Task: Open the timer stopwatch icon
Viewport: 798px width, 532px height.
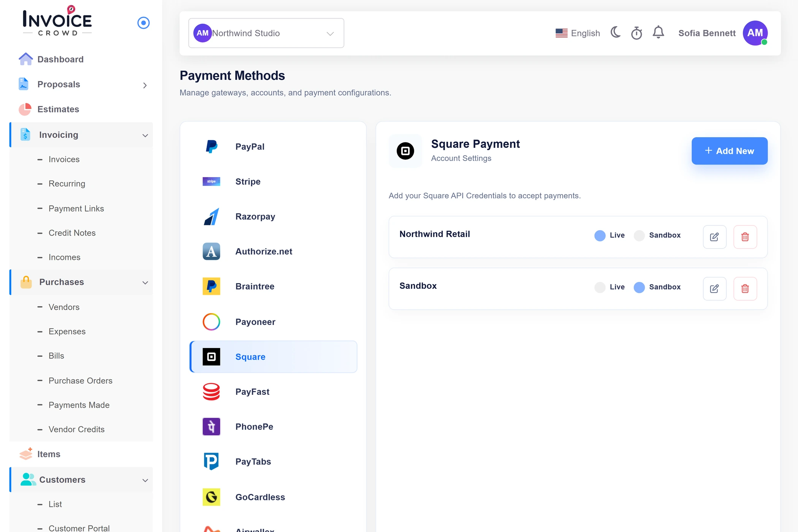Action: click(636, 33)
